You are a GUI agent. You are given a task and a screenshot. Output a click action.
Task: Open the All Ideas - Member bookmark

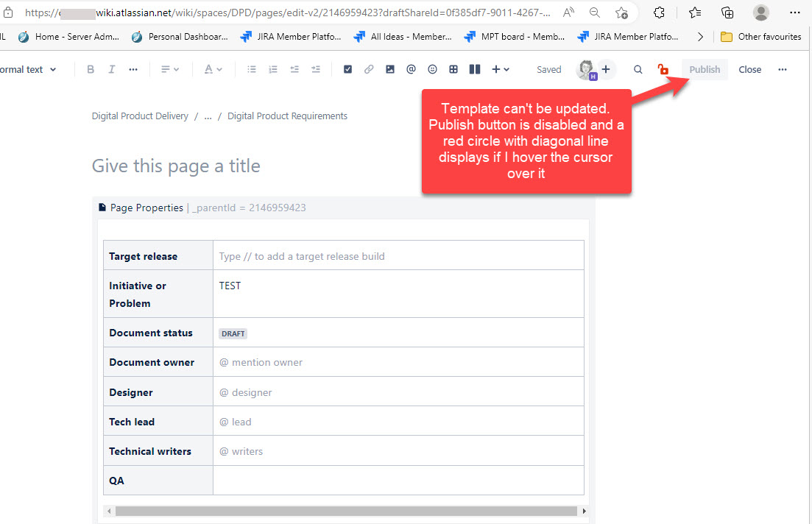tap(403, 37)
